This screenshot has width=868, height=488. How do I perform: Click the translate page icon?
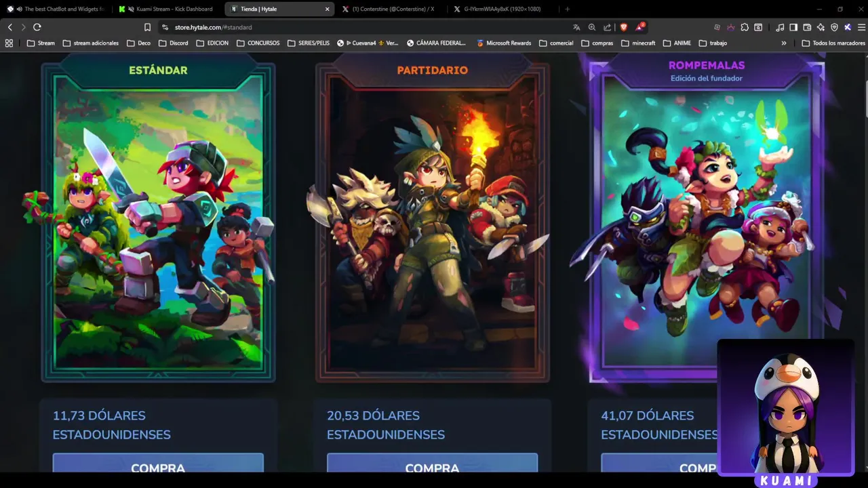tap(576, 27)
